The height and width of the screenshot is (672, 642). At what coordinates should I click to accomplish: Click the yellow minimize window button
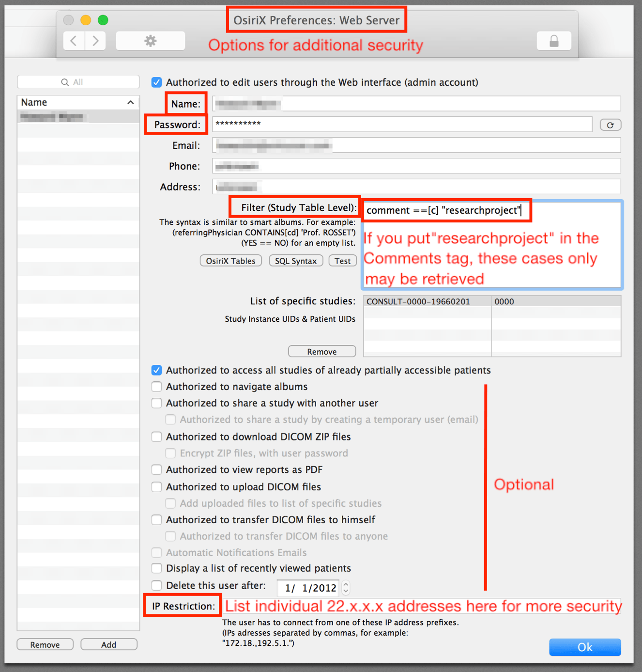coord(86,20)
